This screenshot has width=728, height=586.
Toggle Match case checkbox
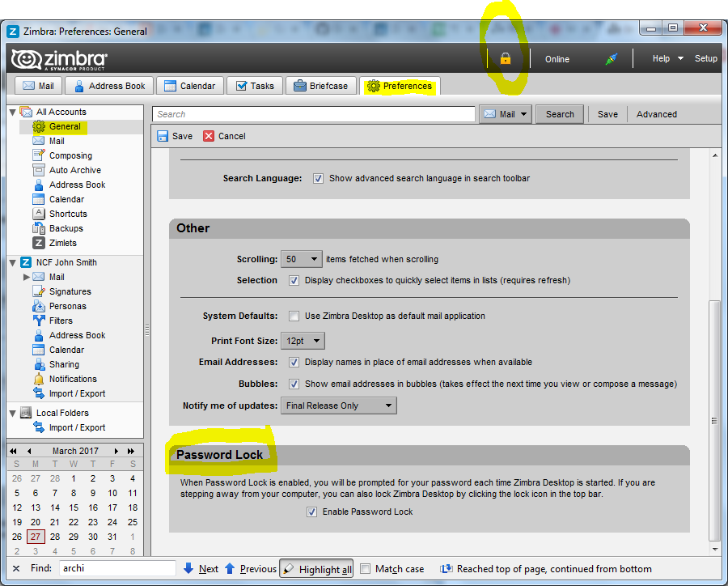click(x=366, y=568)
